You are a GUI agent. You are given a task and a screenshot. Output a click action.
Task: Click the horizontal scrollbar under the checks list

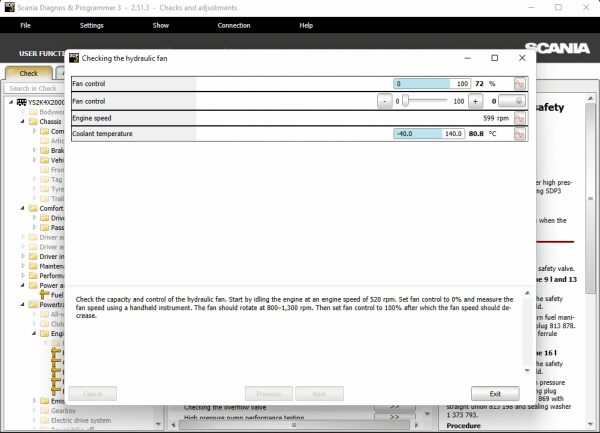[x=294, y=425]
